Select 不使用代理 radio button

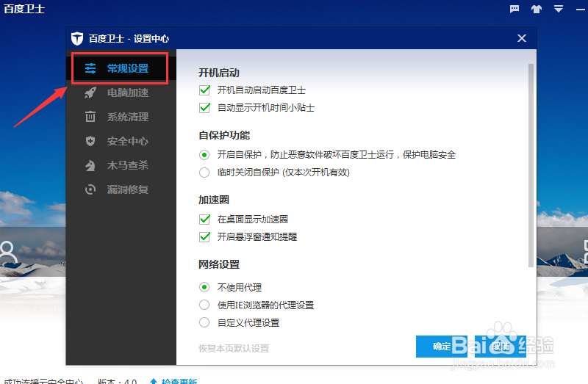click(204, 287)
